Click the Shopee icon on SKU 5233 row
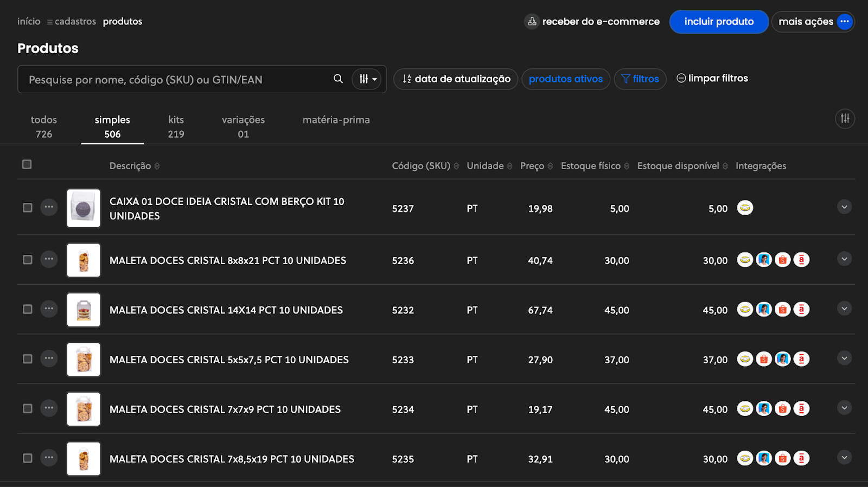 (764, 359)
